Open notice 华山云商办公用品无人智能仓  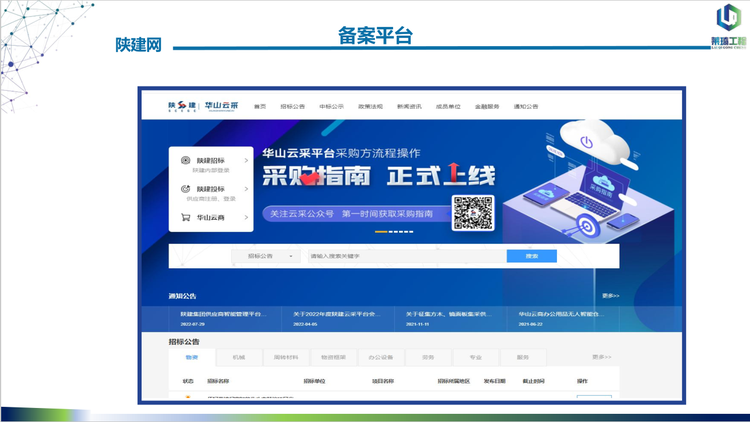[562, 314]
